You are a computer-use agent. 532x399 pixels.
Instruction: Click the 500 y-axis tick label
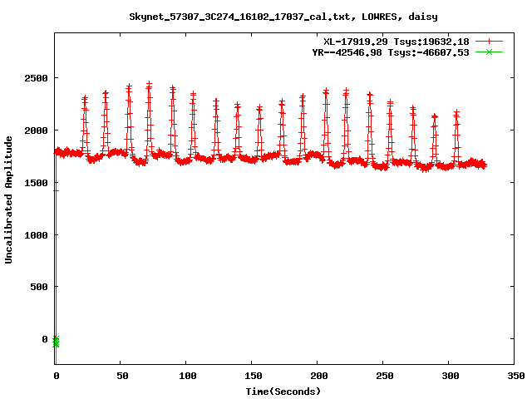[39, 287]
